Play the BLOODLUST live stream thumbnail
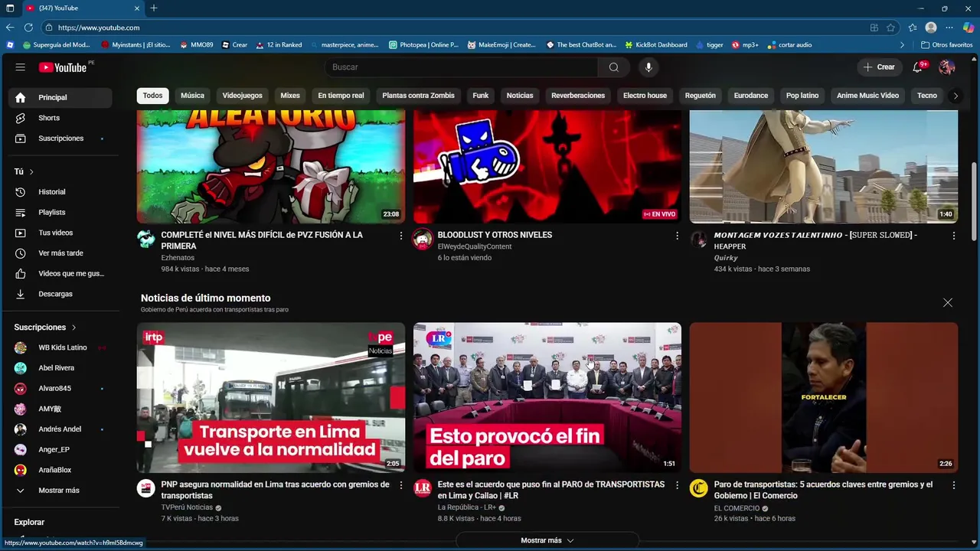The image size is (980, 551). click(x=547, y=166)
